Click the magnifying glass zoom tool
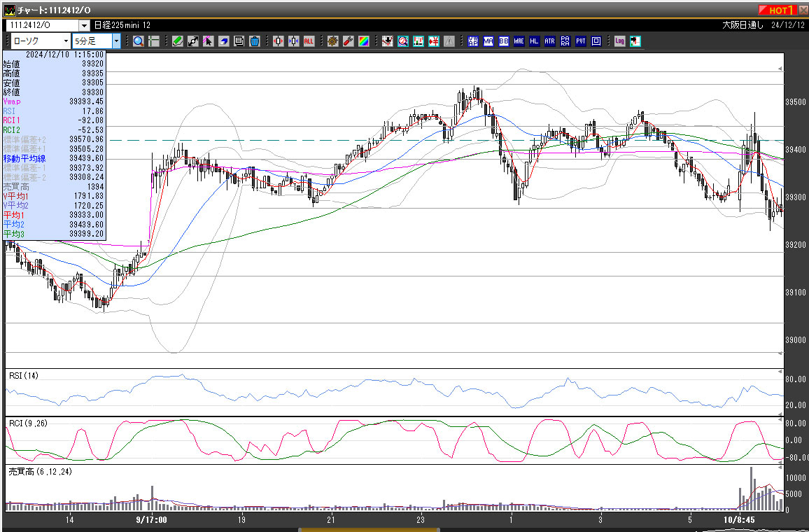 pos(139,41)
